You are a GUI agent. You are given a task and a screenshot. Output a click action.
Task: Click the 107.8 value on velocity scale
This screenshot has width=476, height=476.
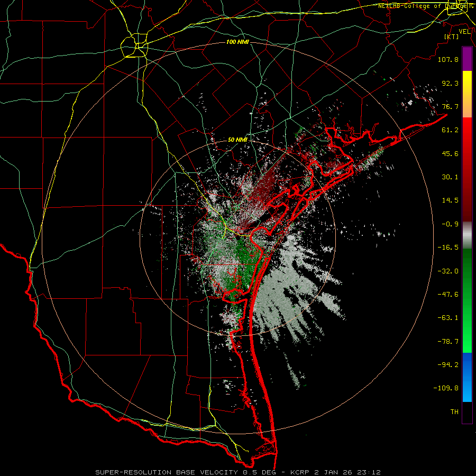click(448, 59)
